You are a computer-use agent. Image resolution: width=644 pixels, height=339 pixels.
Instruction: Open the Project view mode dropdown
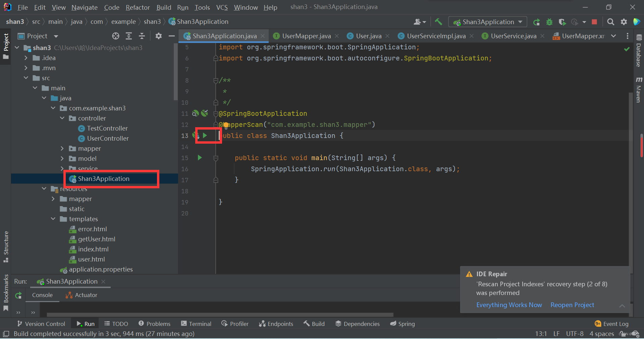pyautogui.click(x=56, y=36)
